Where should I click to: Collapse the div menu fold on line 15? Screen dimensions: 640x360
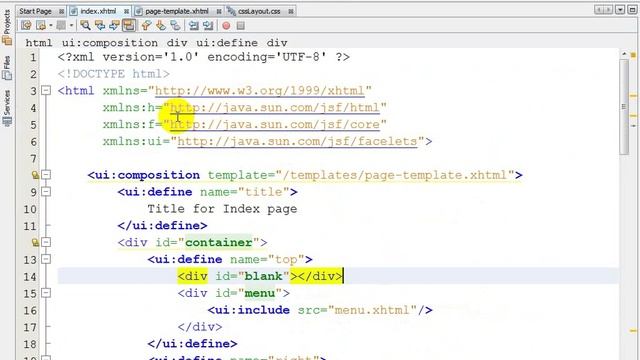click(46, 293)
